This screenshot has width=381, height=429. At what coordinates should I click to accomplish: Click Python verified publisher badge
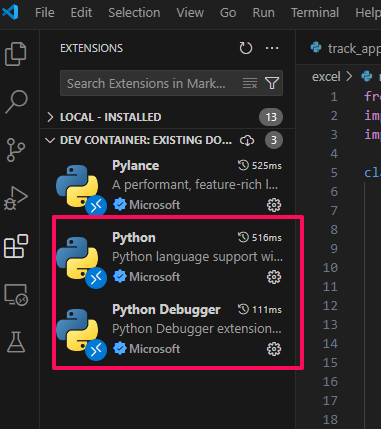[x=120, y=277]
